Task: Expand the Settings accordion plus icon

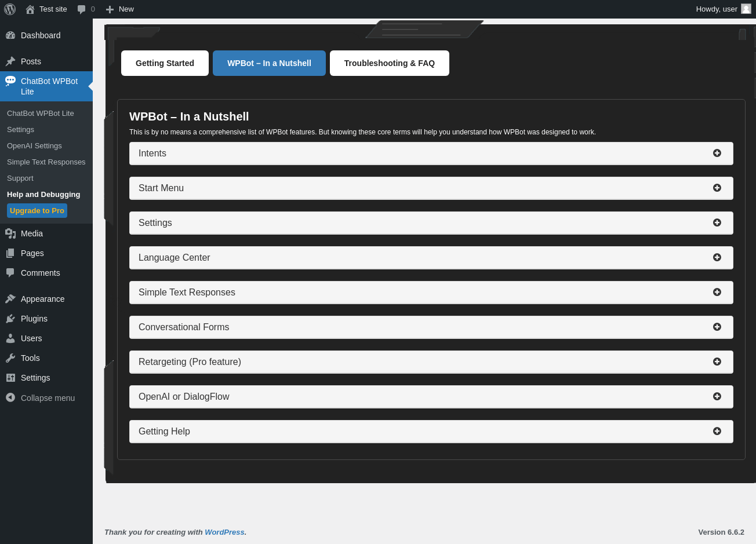Action: 717,222
